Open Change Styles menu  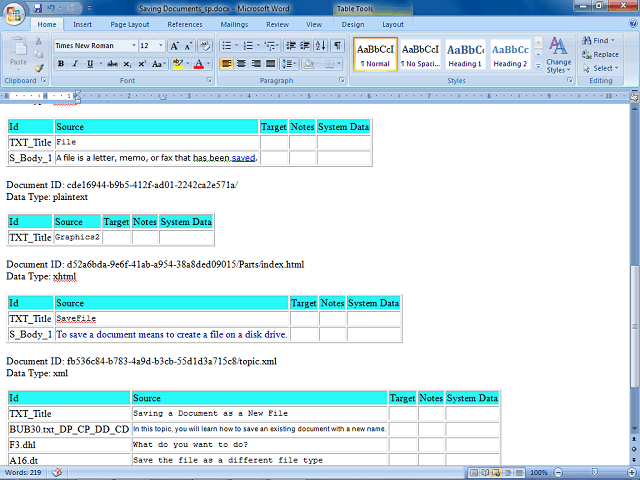pyautogui.click(x=558, y=55)
